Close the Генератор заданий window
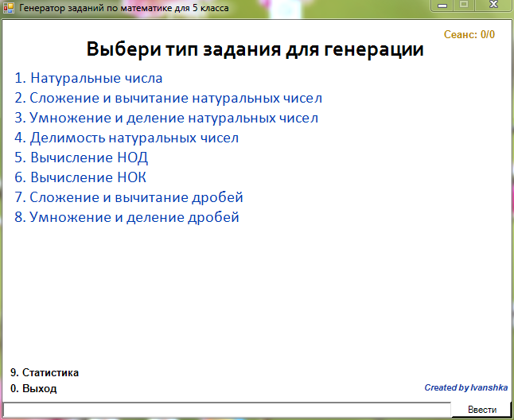This screenshot has width=514, height=420. (x=493, y=6)
